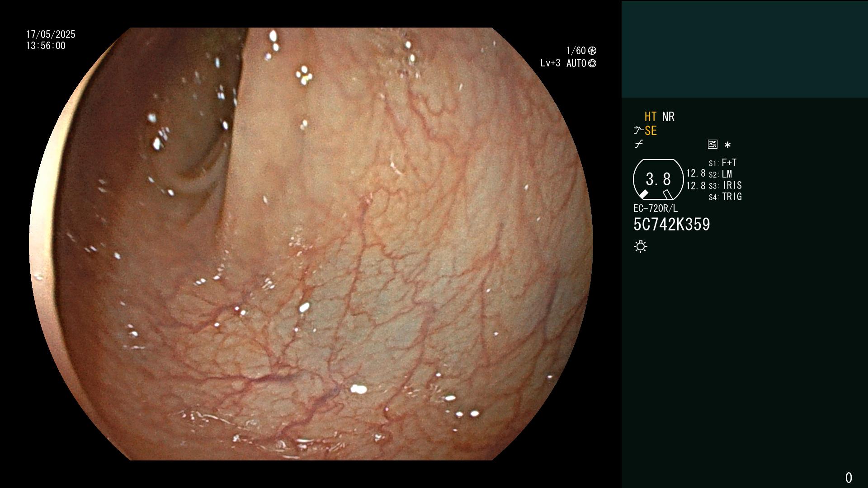Select switch assignment S3: IRIS
The height and width of the screenshot is (488, 868).
[x=726, y=186]
